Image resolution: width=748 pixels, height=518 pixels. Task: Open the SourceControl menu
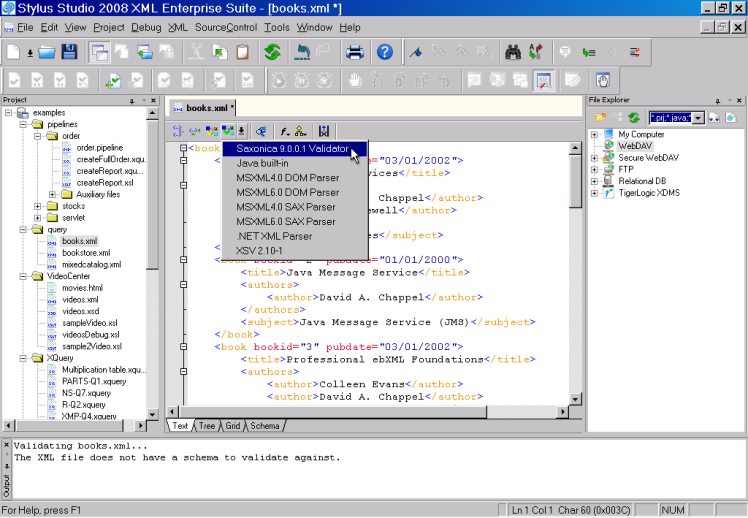tap(226, 28)
